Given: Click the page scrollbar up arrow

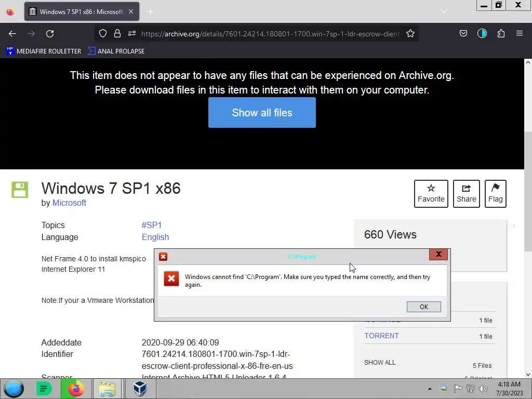Looking at the screenshot, I should pyautogui.click(x=528, y=62).
